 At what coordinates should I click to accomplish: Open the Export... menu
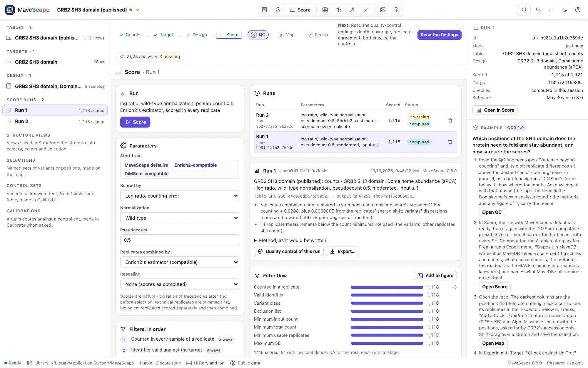coord(343,251)
